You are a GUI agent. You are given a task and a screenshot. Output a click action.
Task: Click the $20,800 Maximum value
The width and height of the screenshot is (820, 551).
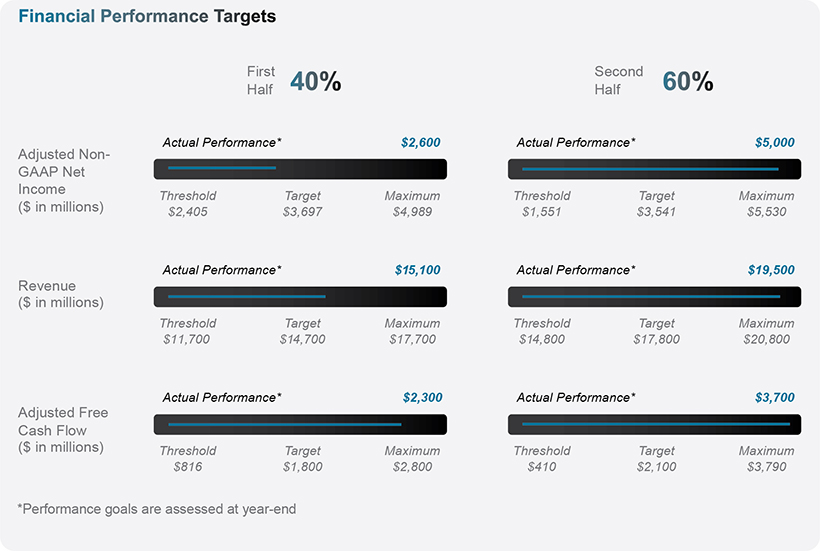point(766,340)
